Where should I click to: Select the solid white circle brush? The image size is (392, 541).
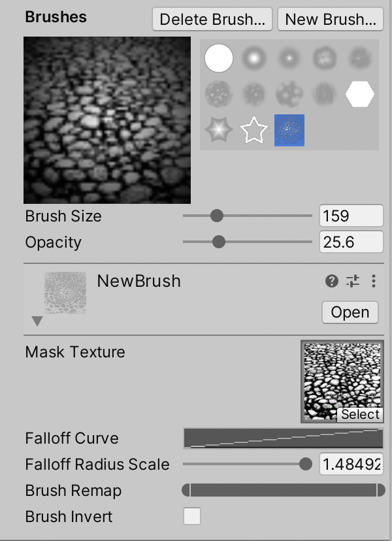(x=218, y=58)
